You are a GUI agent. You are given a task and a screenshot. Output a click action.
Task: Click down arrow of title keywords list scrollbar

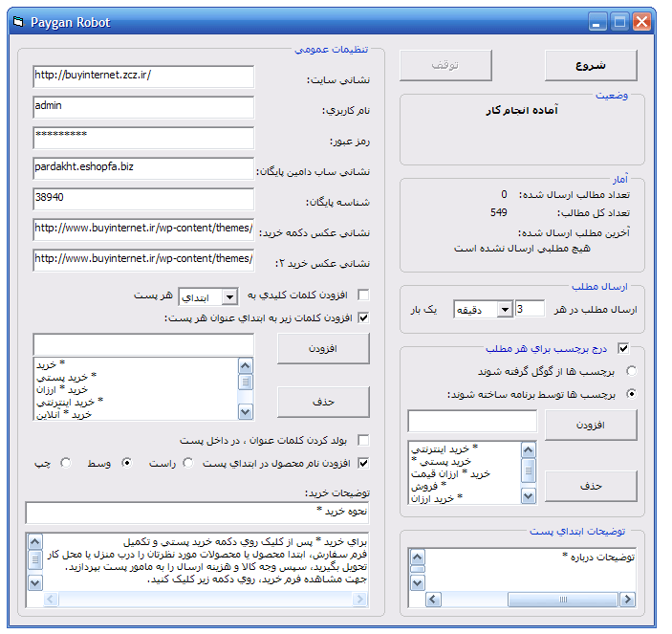click(246, 412)
